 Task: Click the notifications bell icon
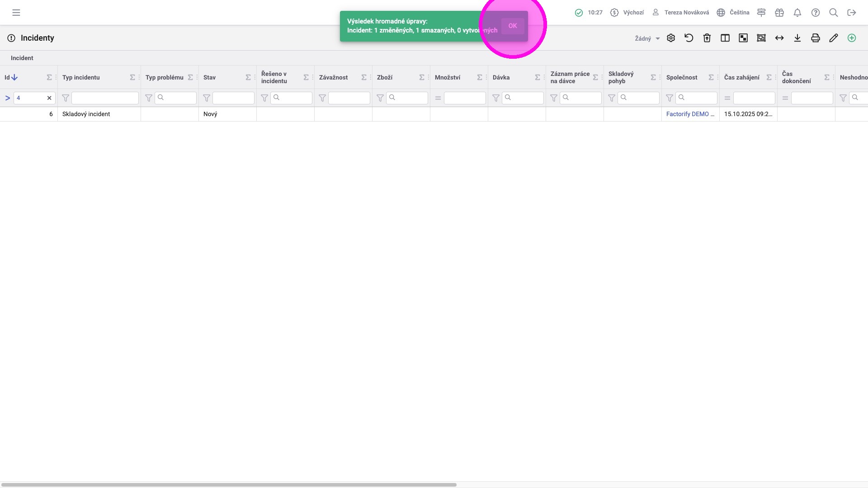[x=797, y=13]
